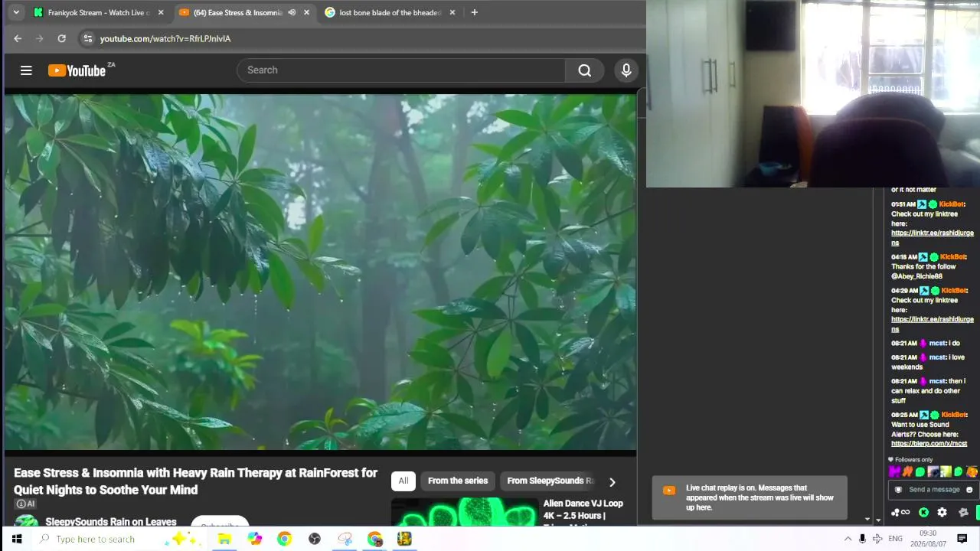Click the badge star icon below chat

click(x=963, y=512)
